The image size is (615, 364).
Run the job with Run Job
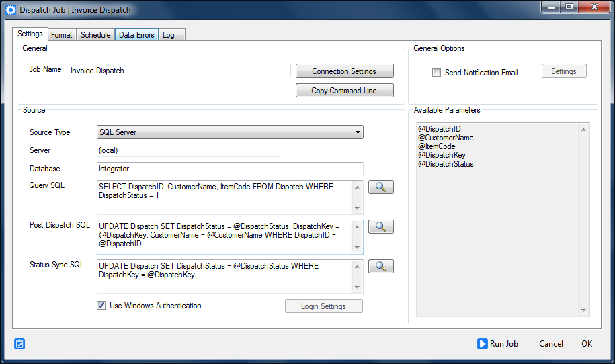point(497,344)
